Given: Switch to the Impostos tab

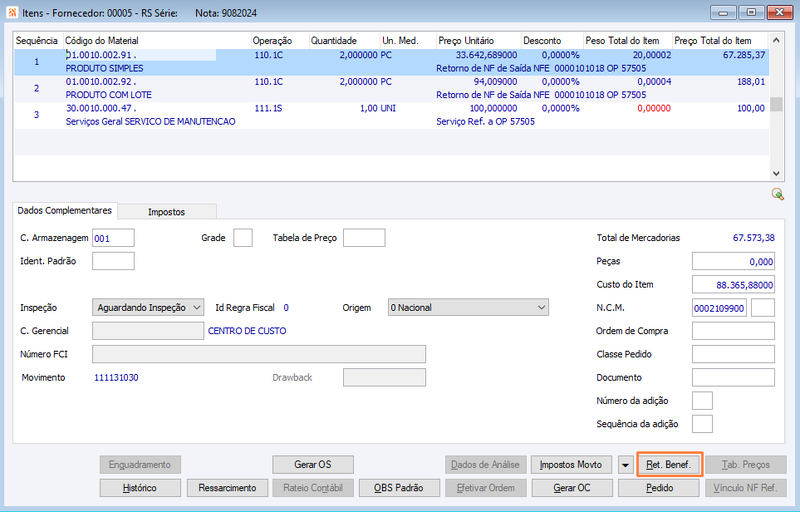Looking at the screenshot, I should point(167,212).
